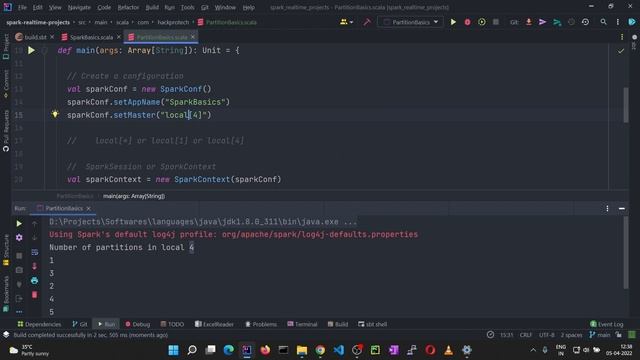Open Debug tool window
The image size is (640, 360).
138,324
